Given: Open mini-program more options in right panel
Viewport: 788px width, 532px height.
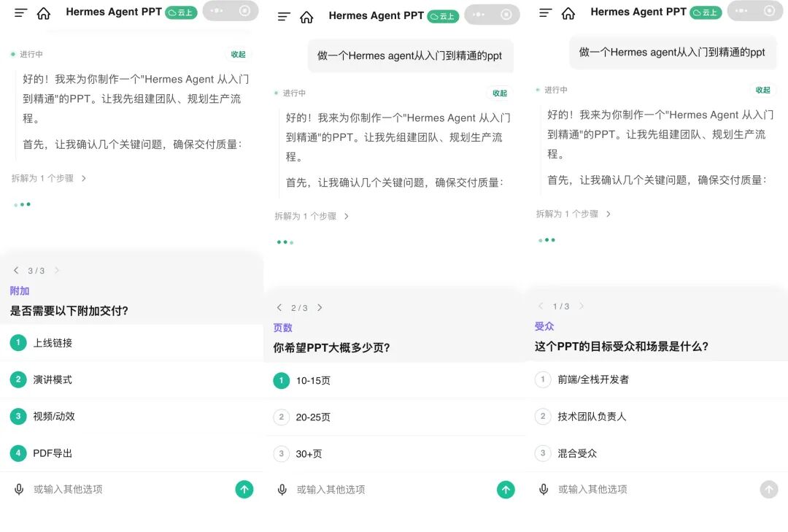Looking at the screenshot, I should (x=741, y=10).
